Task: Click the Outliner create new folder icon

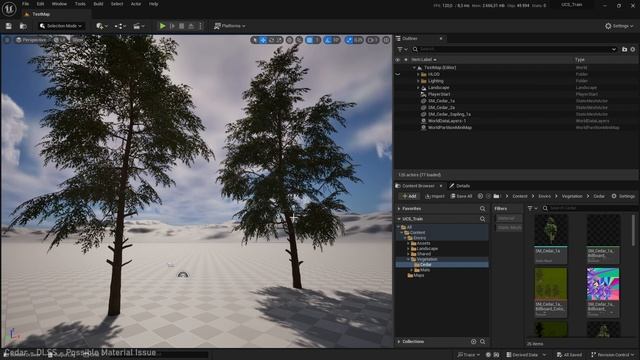Action: [x=624, y=49]
